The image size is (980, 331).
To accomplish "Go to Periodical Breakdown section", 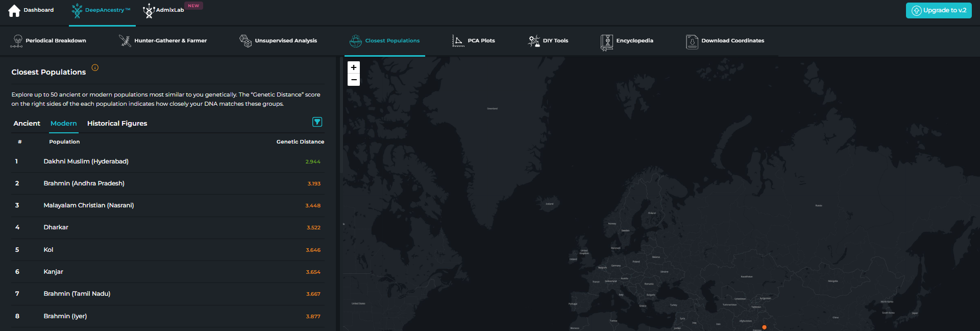I will coord(56,41).
